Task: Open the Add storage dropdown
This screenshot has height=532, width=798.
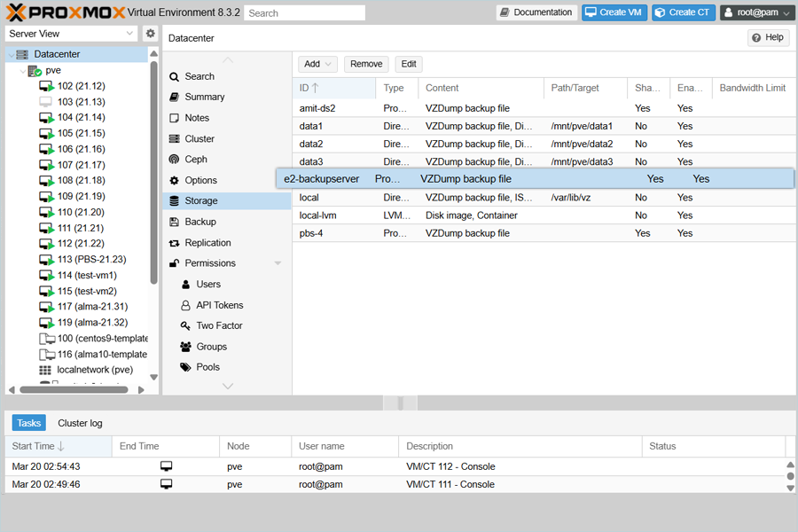Action: (x=317, y=64)
